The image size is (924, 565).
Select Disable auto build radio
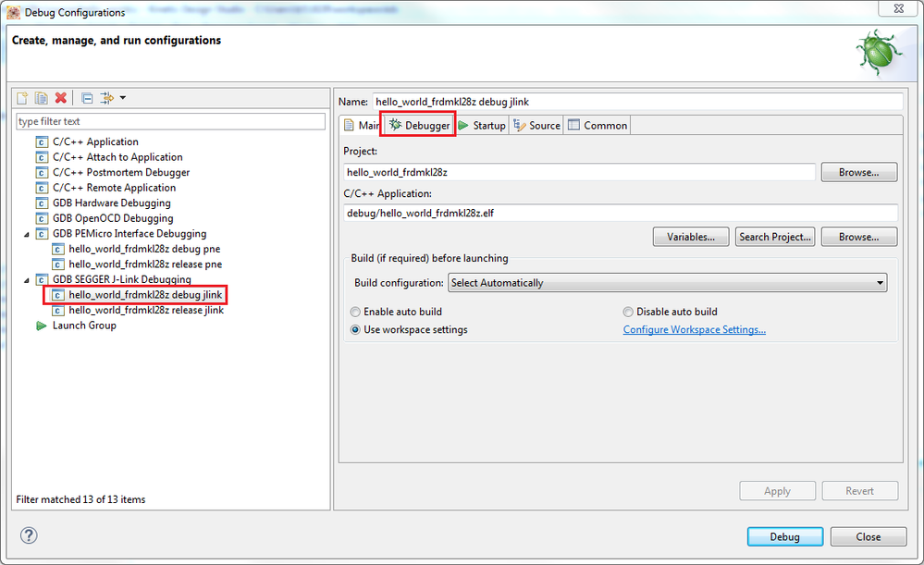pyautogui.click(x=628, y=313)
